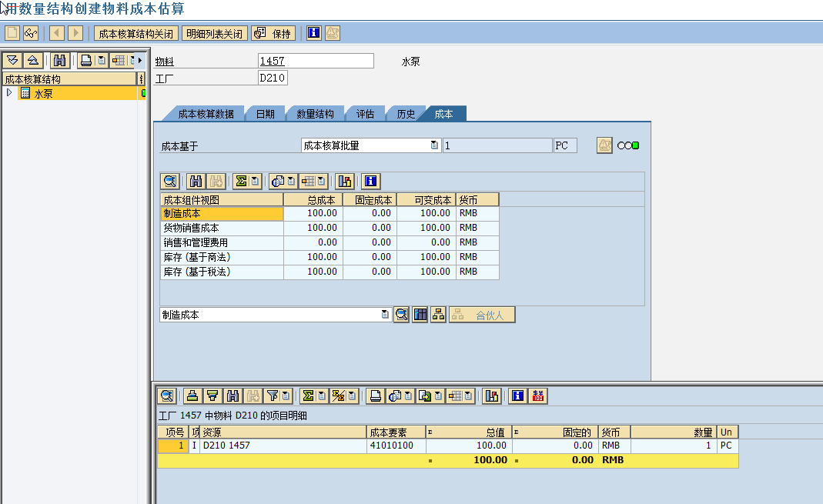823x504 pixels.
Task: Click the 成本核算结构 column header
Action: pyautogui.click(x=69, y=79)
